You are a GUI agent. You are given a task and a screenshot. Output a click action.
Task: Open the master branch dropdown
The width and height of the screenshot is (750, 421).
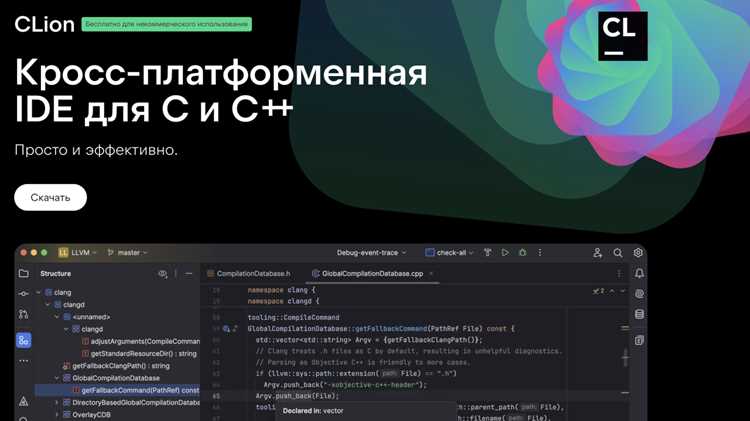128,253
